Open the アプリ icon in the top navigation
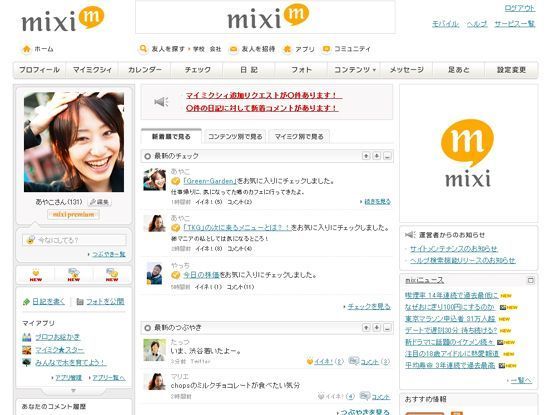The image size is (550, 415). [x=287, y=49]
